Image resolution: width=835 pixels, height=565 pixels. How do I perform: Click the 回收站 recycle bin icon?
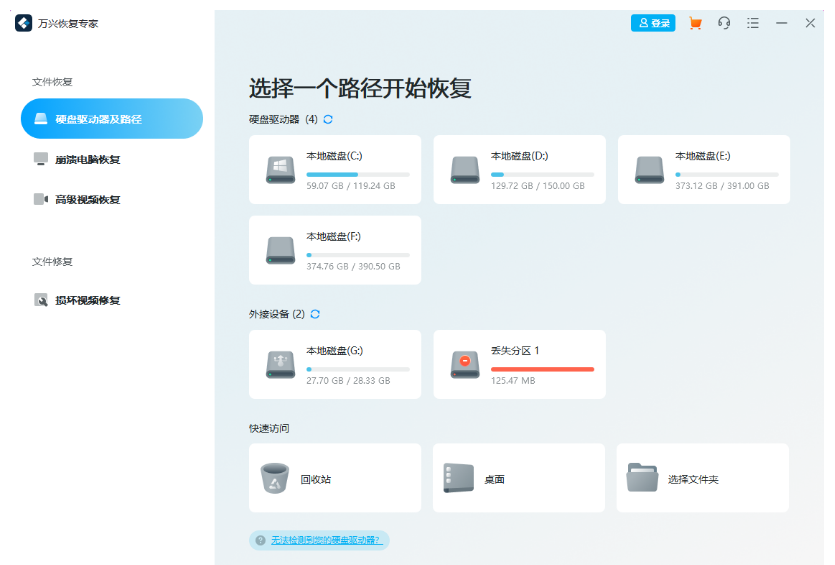274,479
